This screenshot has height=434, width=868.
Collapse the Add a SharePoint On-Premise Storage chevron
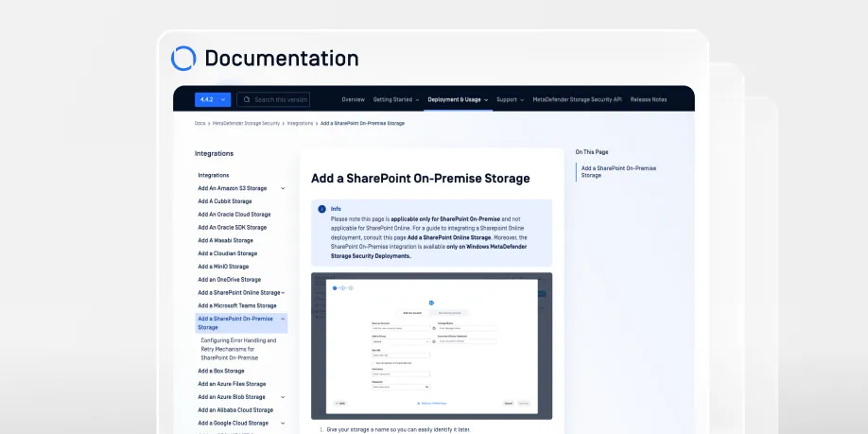tap(283, 319)
